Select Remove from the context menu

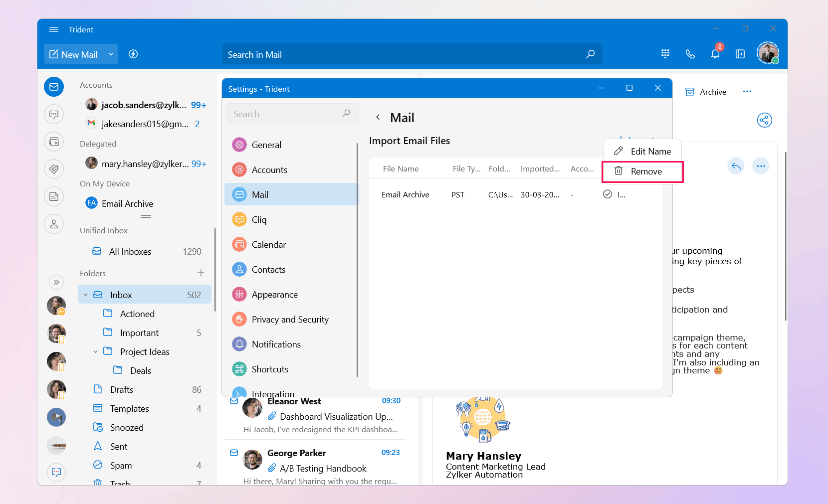pos(646,171)
